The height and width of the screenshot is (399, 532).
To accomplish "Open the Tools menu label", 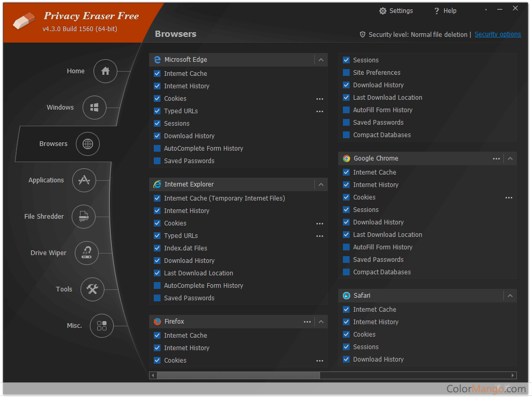I will (64, 289).
